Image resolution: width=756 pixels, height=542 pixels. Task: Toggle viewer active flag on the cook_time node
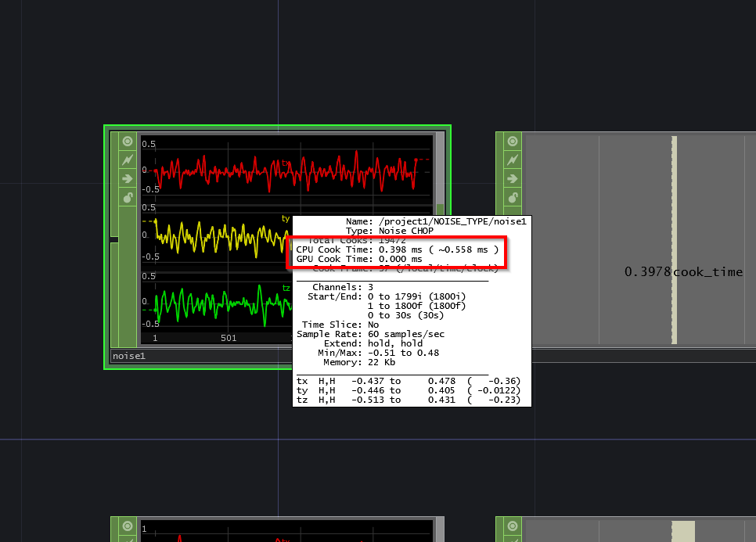click(513, 141)
